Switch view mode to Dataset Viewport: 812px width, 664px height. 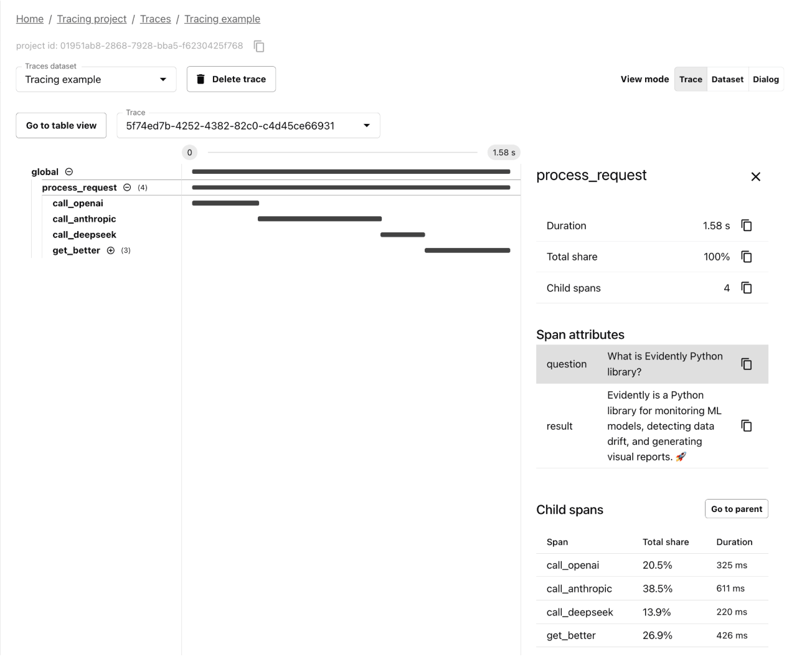pos(727,79)
